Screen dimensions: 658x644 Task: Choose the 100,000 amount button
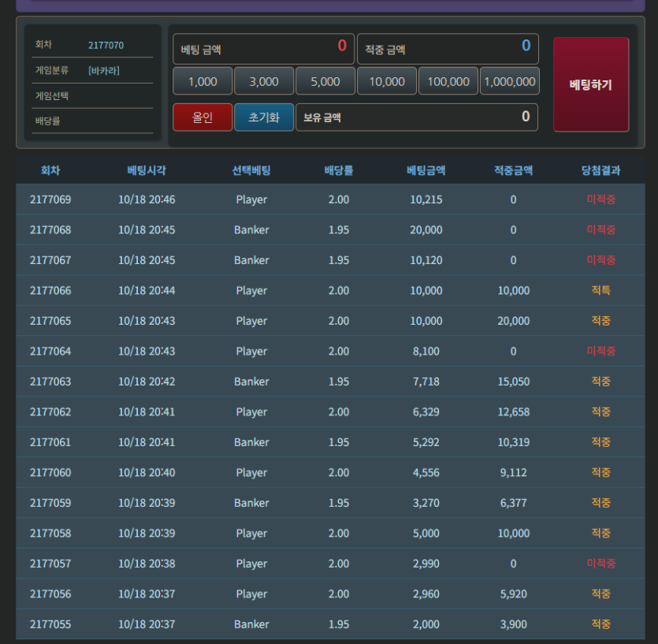pyautogui.click(x=448, y=81)
